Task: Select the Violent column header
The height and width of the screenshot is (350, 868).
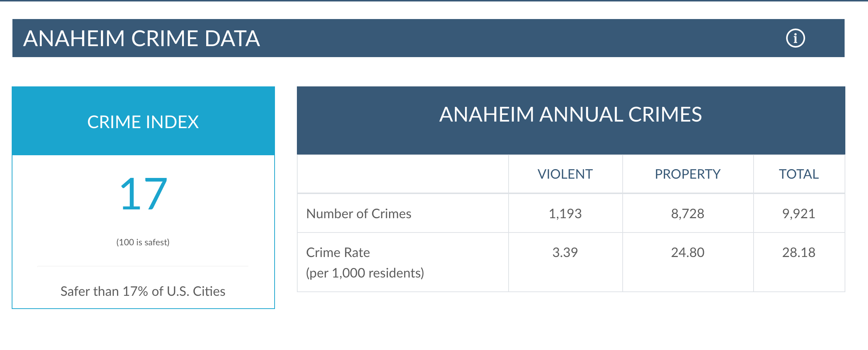Action: click(565, 174)
